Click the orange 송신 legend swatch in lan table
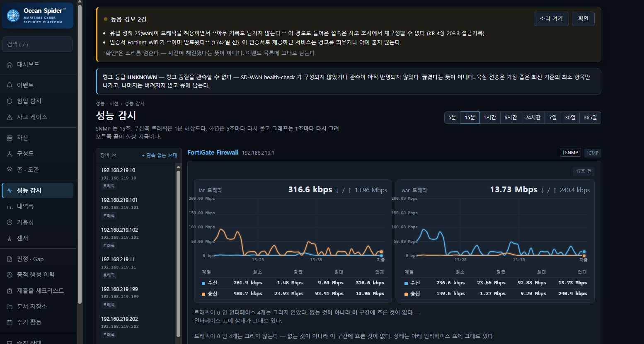 coord(203,294)
